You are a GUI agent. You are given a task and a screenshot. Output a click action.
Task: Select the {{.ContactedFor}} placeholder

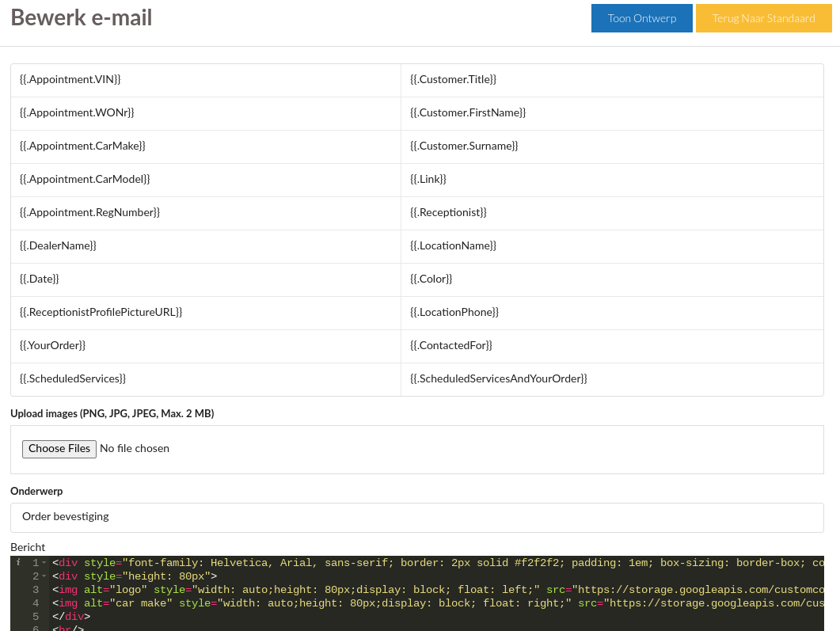451,345
